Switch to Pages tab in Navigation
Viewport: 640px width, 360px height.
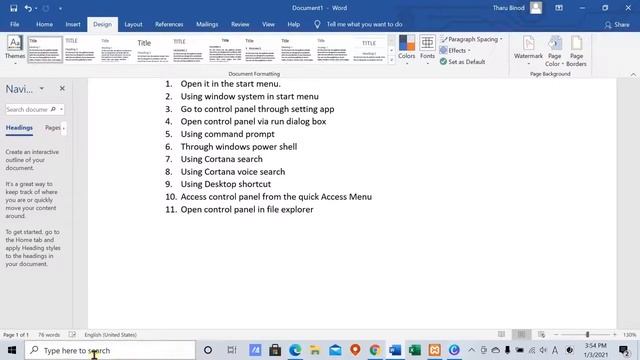coord(53,128)
